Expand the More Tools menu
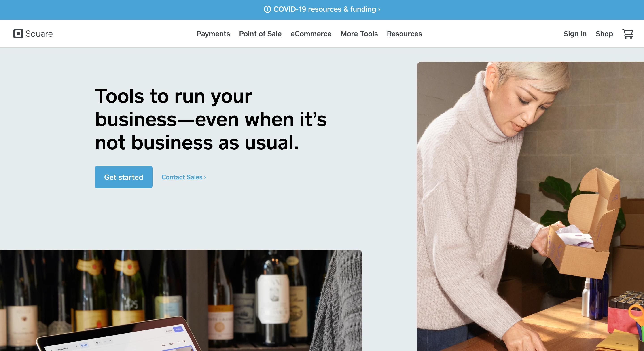 pyautogui.click(x=359, y=34)
